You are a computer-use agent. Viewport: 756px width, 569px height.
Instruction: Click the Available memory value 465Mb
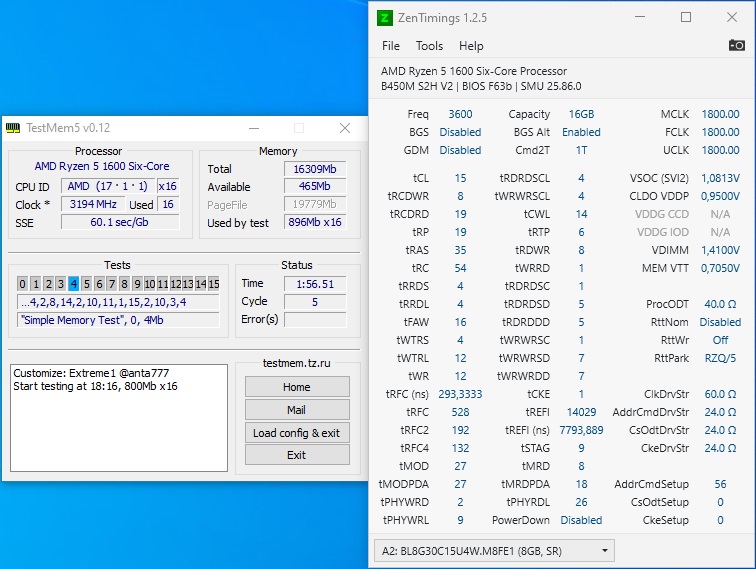[315, 186]
